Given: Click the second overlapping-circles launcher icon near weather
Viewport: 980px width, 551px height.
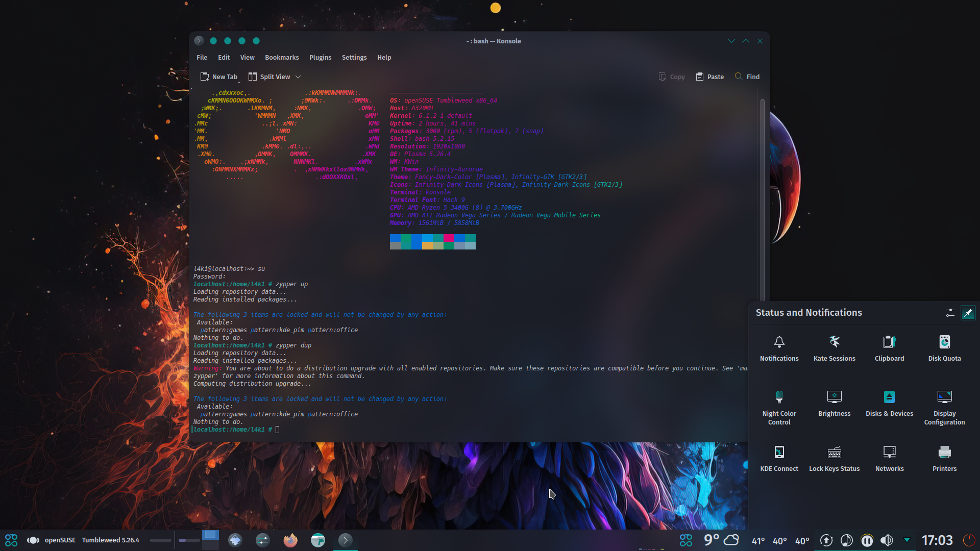Looking at the screenshot, I should (686, 540).
